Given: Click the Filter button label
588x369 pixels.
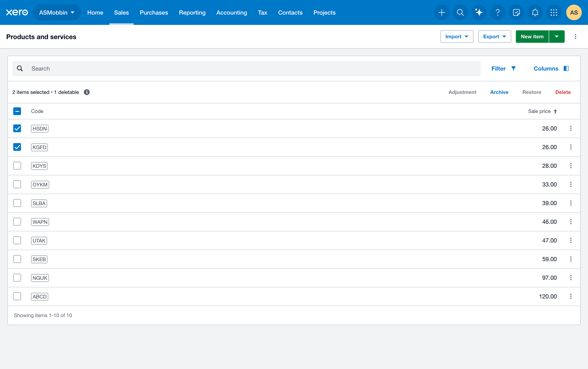Looking at the screenshot, I should (x=498, y=69).
